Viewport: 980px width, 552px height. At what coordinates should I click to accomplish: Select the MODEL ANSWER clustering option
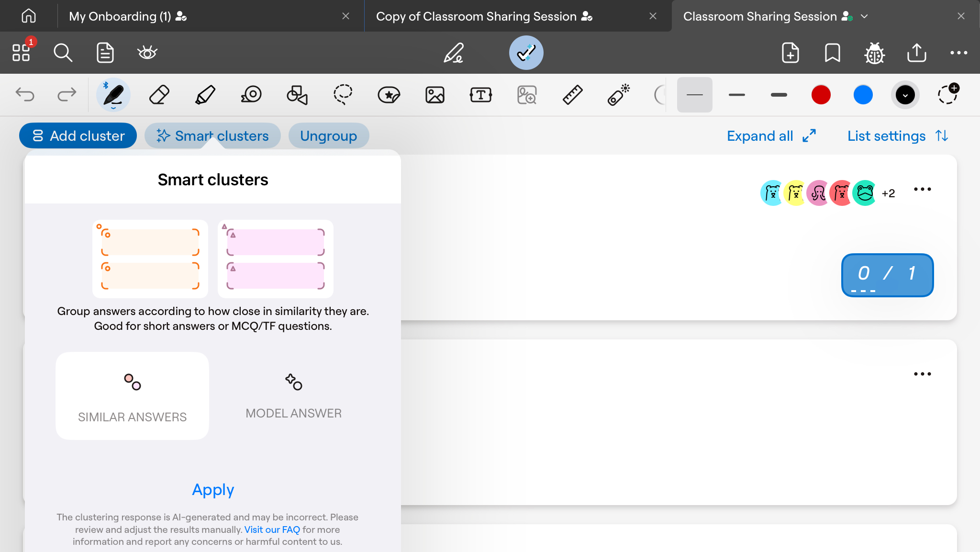coord(293,396)
